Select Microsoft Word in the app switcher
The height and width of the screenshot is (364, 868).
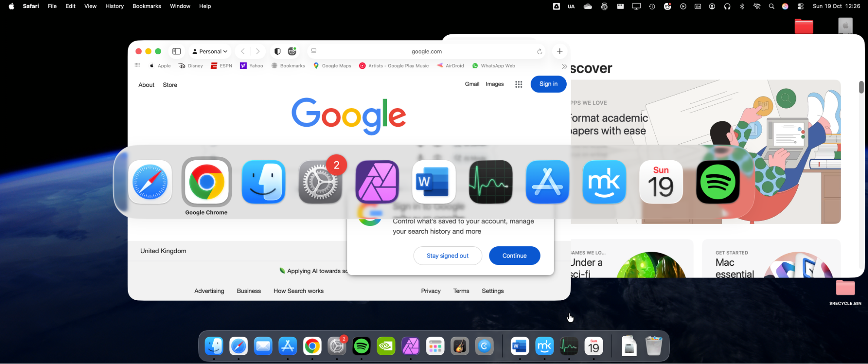coord(434,182)
